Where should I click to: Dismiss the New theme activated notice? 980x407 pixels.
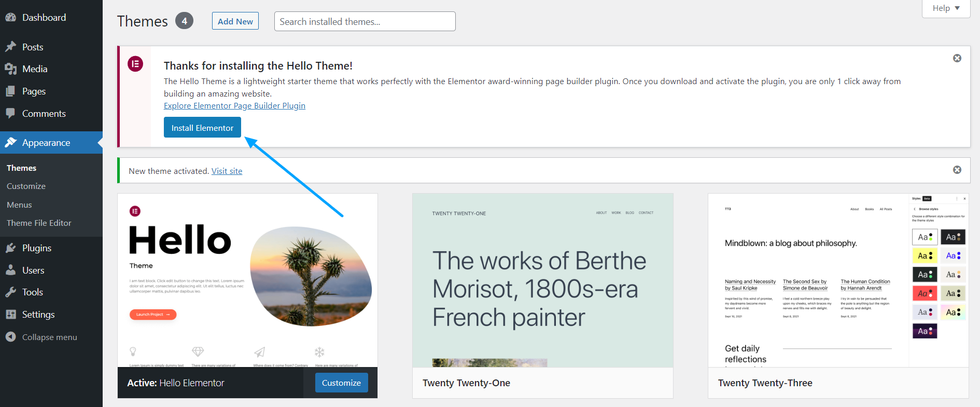click(x=957, y=170)
